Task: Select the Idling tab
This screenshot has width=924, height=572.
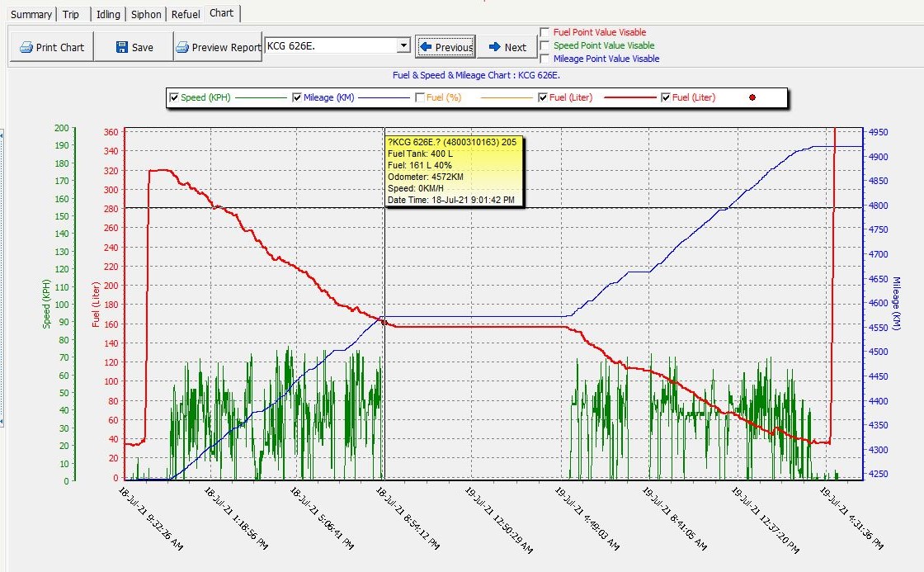Action: click(x=107, y=14)
